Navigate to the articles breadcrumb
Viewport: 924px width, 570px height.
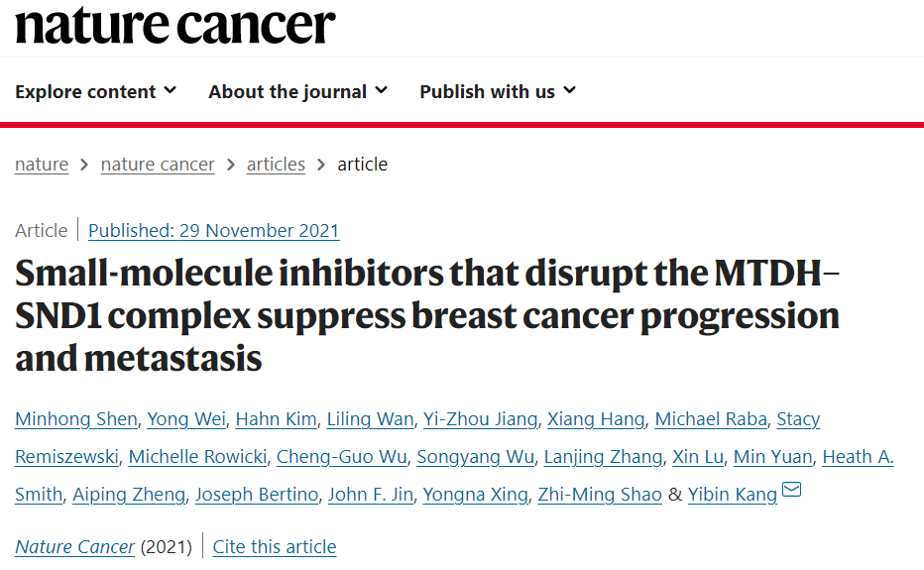(x=276, y=164)
